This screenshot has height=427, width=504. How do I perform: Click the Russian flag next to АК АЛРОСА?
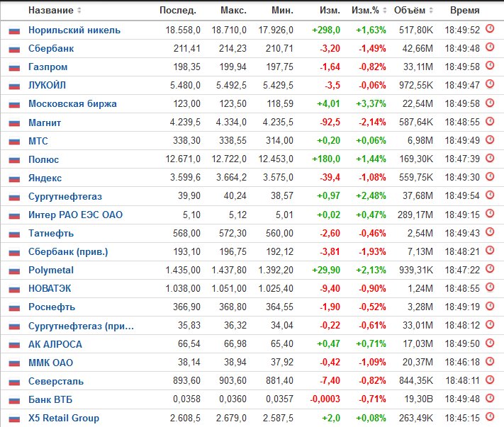(14, 345)
